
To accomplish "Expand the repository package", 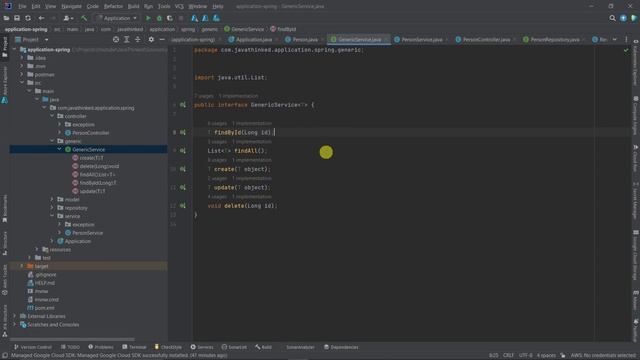I will (52, 208).
